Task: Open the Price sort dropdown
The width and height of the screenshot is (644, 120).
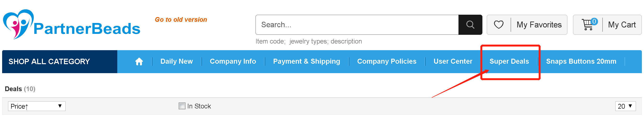Action: 37,106
